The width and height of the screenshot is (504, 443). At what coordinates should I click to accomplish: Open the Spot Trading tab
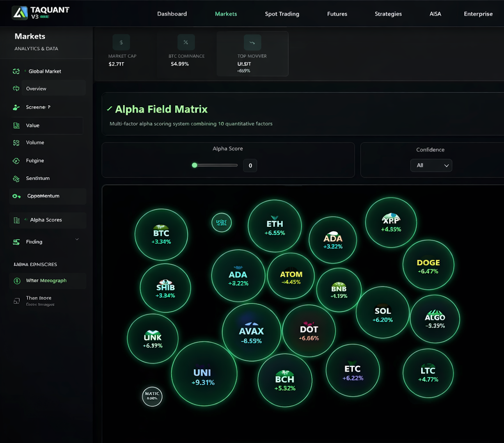(x=282, y=14)
